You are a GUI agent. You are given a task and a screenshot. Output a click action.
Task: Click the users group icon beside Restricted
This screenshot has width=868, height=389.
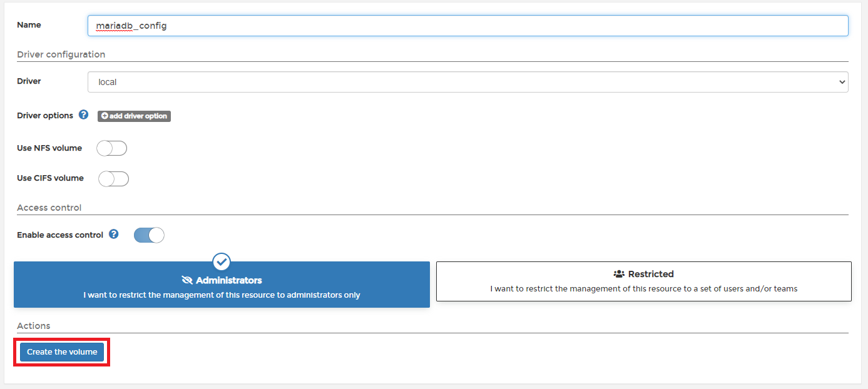point(619,274)
